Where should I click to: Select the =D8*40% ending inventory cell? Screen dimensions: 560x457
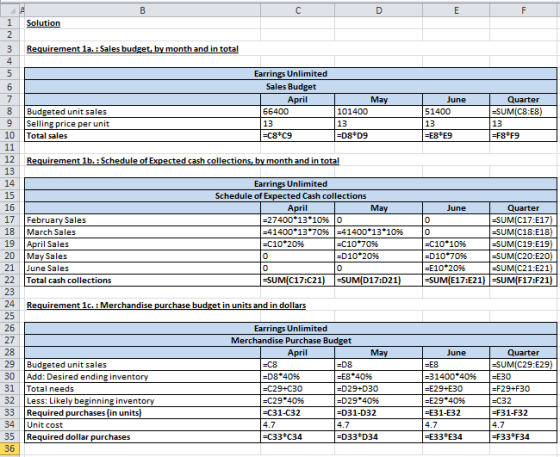[x=298, y=377]
